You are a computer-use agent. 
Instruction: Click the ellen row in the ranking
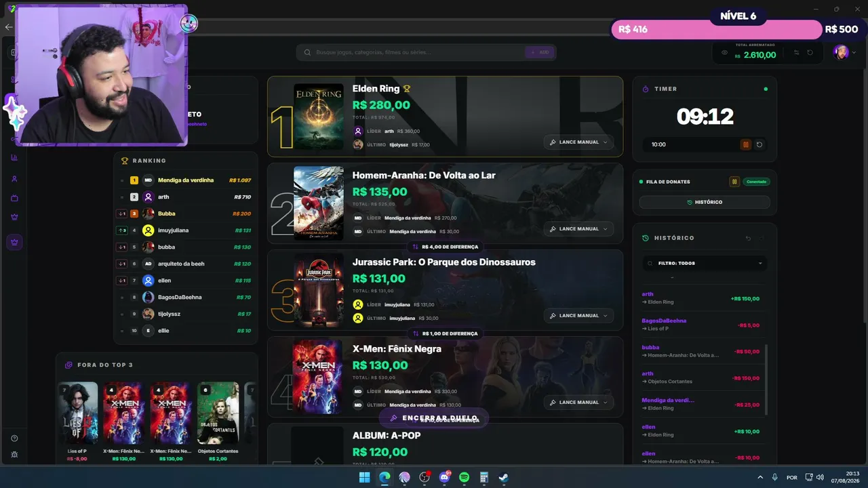[185, 281]
